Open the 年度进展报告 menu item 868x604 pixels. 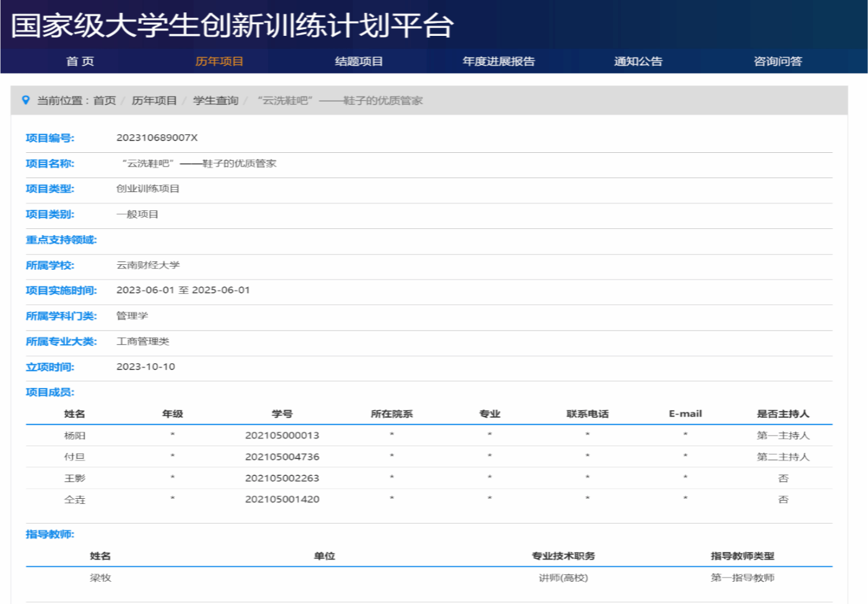(498, 61)
